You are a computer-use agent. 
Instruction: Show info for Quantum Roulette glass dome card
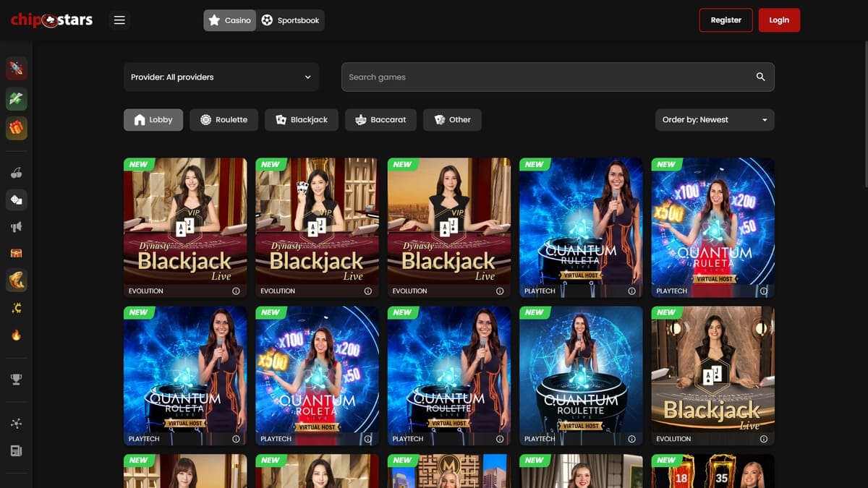coord(631,439)
